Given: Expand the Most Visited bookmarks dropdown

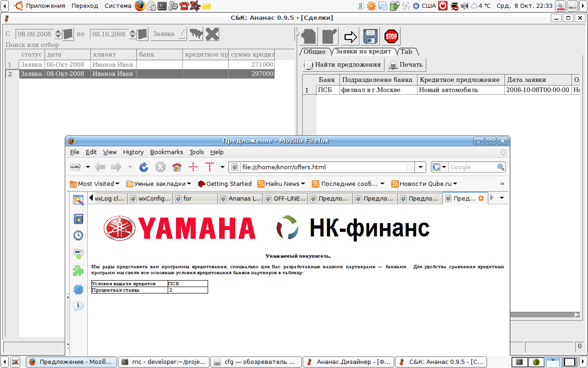Looking at the screenshot, I should pyautogui.click(x=95, y=184).
